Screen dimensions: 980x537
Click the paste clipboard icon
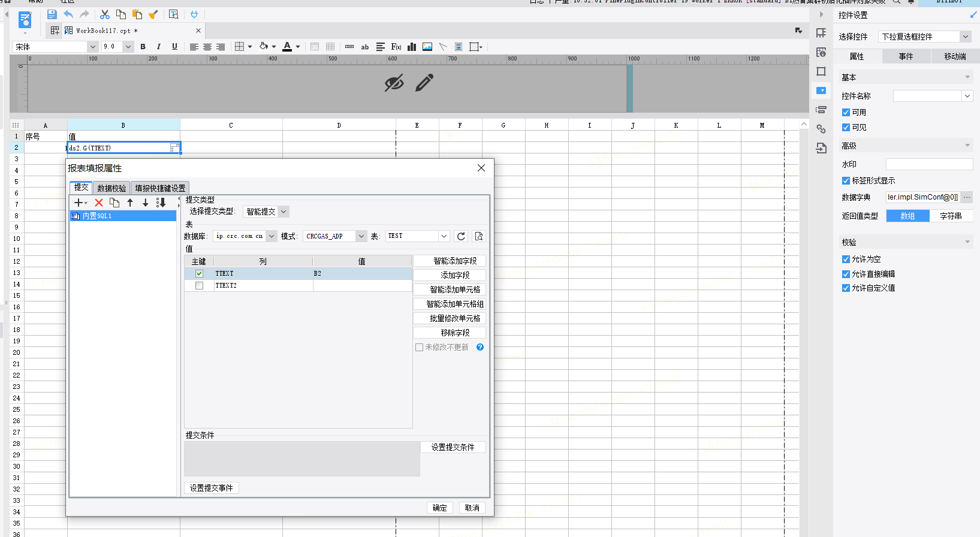pos(137,14)
